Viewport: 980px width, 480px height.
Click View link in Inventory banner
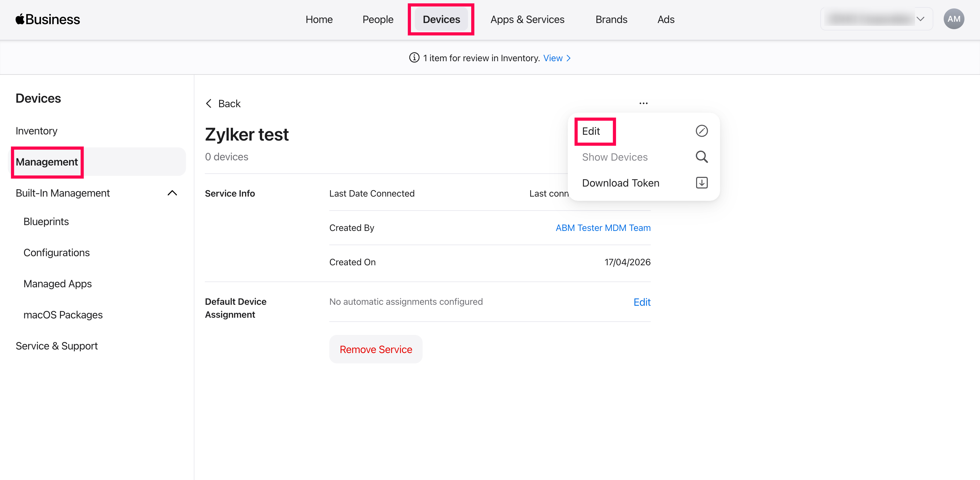tap(556, 58)
